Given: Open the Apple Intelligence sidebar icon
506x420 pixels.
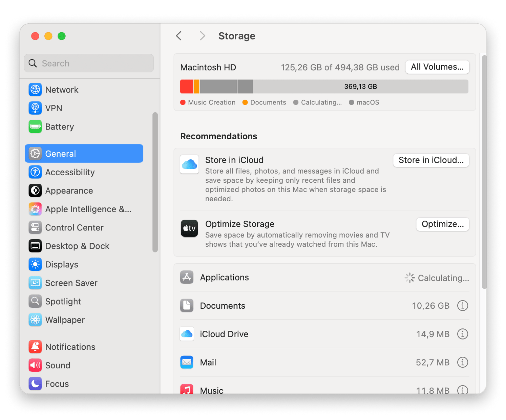Looking at the screenshot, I should 35,209.
